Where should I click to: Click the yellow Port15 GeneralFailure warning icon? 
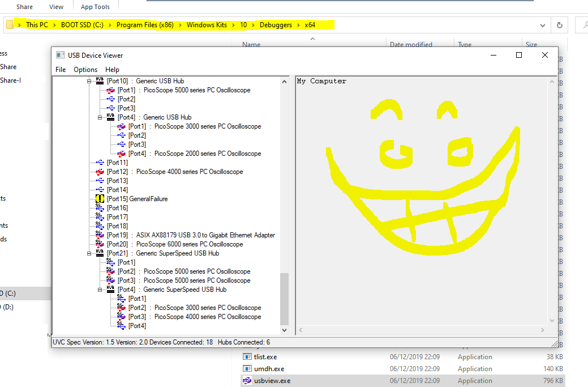pos(100,198)
